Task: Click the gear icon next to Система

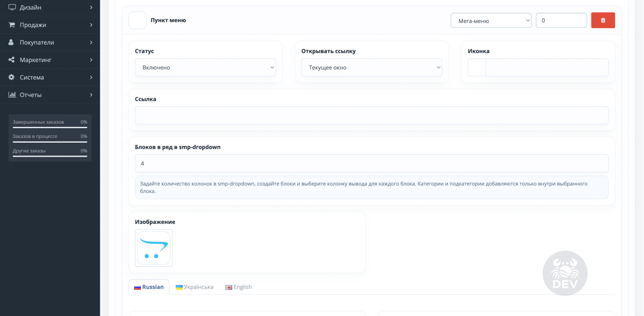Action: coord(11,77)
